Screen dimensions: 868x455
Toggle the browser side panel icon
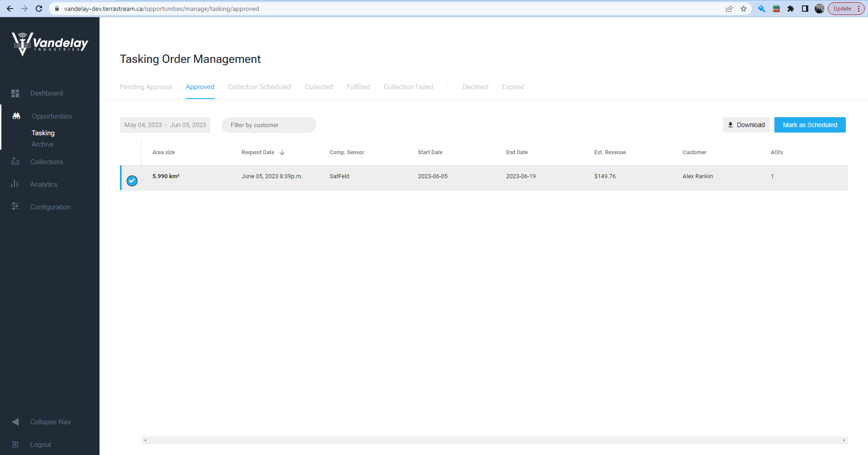pyautogui.click(x=805, y=9)
